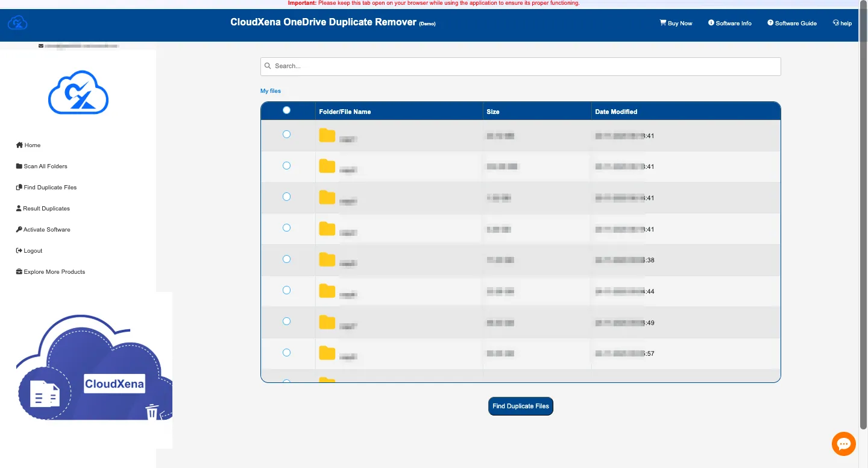This screenshot has width=868, height=468.
Task: Select radio for folder modified at :38
Action: pos(286,259)
